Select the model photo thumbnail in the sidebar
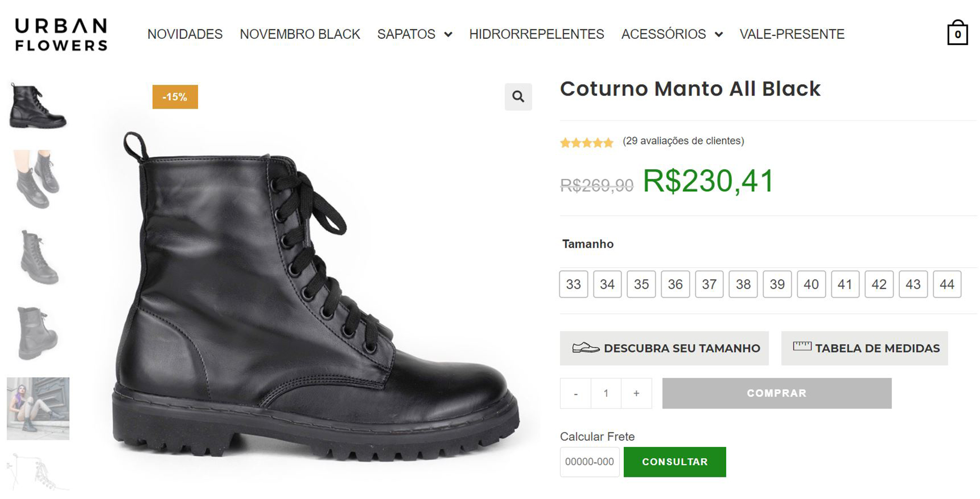The height and width of the screenshot is (499, 980). point(38,409)
